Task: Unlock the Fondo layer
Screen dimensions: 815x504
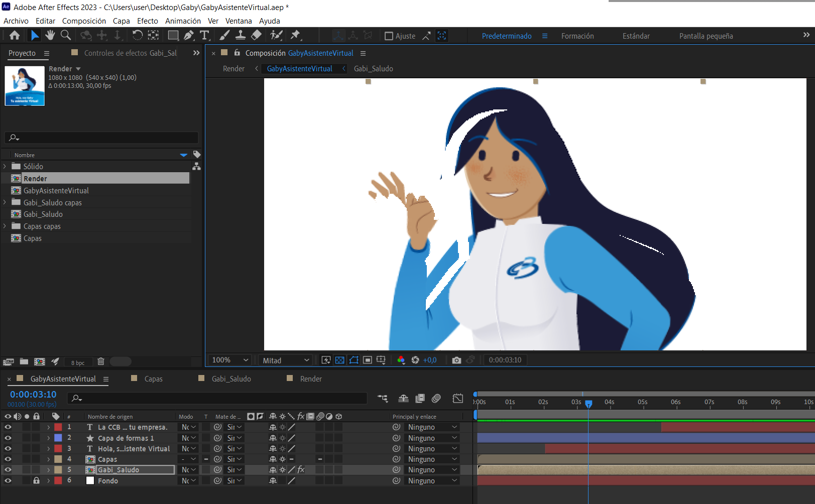Action: click(x=36, y=480)
